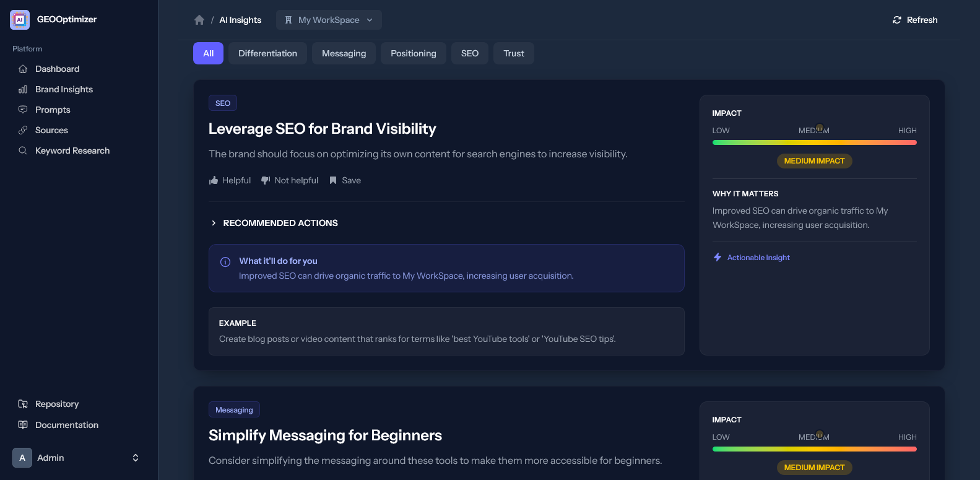The width and height of the screenshot is (980, 480).
Task: Click MEDIUM IMPACT badge in Messaging card
Action: point(815,468)
